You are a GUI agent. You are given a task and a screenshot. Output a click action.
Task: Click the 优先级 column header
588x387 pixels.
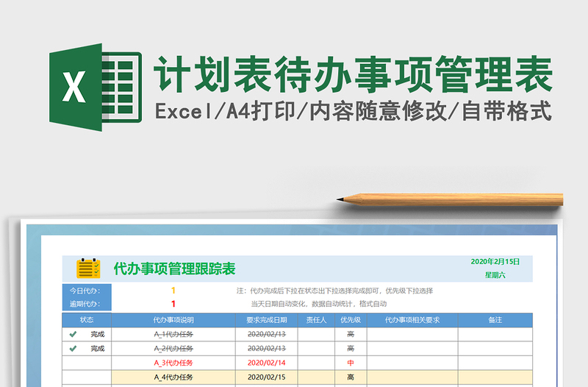(x=351, y=320)
